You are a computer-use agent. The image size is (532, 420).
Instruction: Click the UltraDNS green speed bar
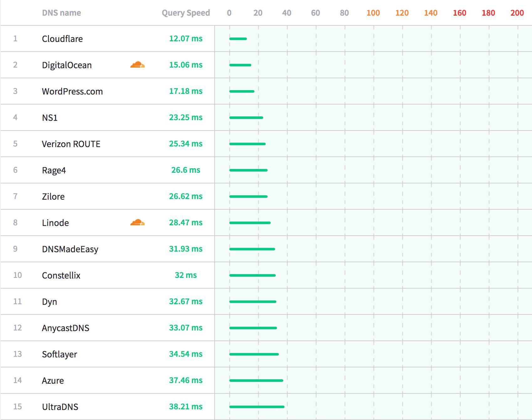(257, 407)
